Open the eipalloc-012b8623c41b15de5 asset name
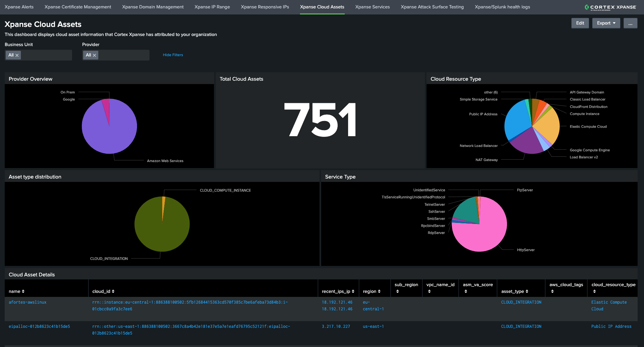 39,326
